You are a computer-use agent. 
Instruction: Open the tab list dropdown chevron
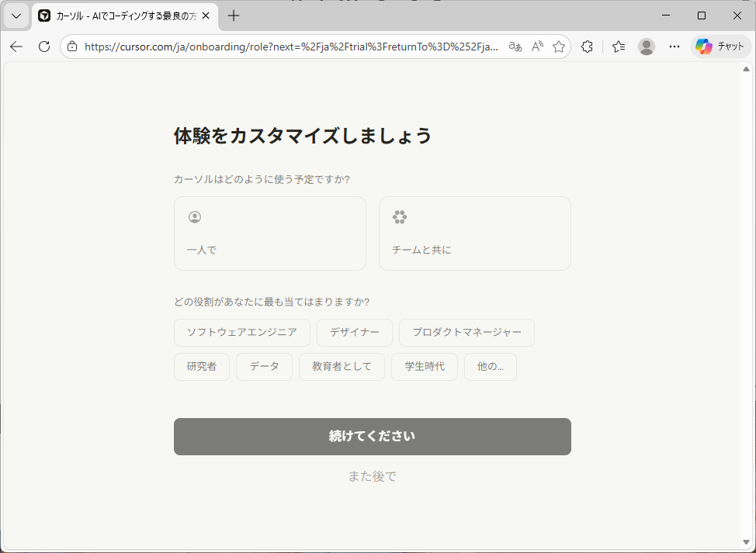click(x=16, y=16)
